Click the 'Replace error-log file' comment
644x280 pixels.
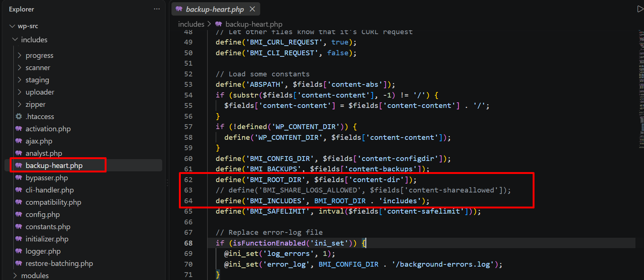tap(269, 232)
